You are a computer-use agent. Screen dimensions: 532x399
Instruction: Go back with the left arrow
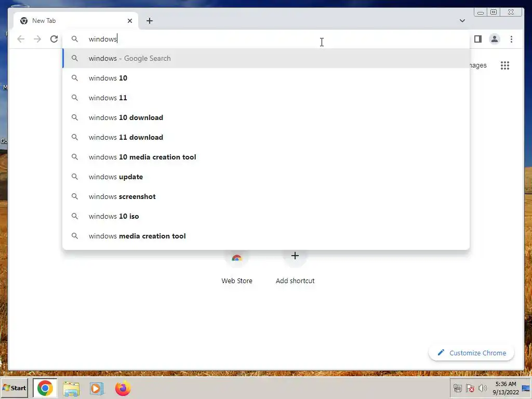pyautogui.click(x=21, y=39)
